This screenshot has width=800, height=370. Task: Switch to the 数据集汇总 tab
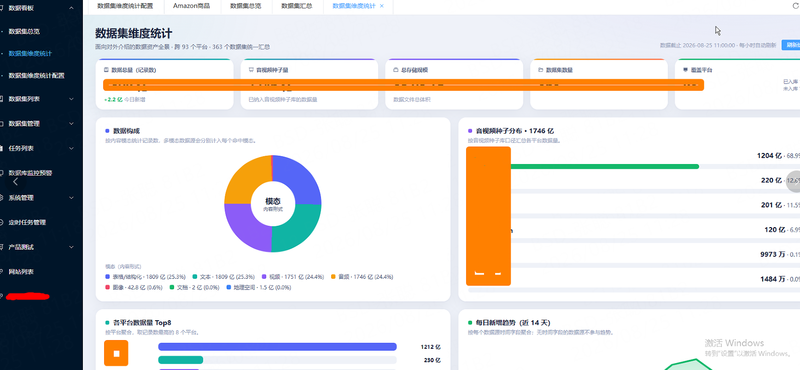click(x=296, y=6)
